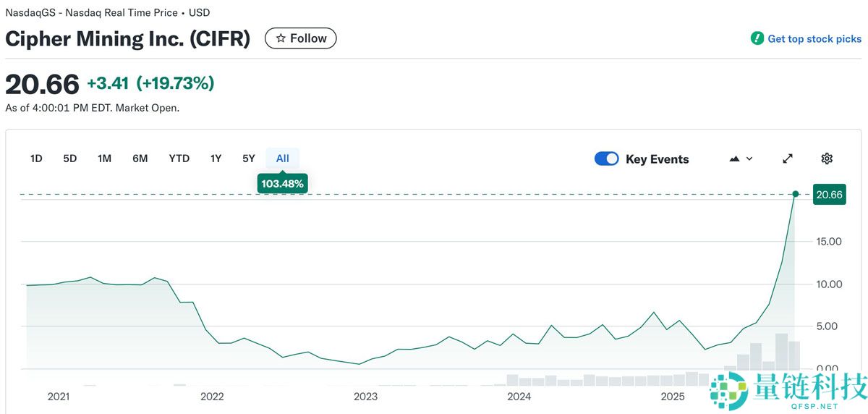Click the green top stock picks icon
The height and width of the screenshot is (414, 868).
[x=757, y=38]
